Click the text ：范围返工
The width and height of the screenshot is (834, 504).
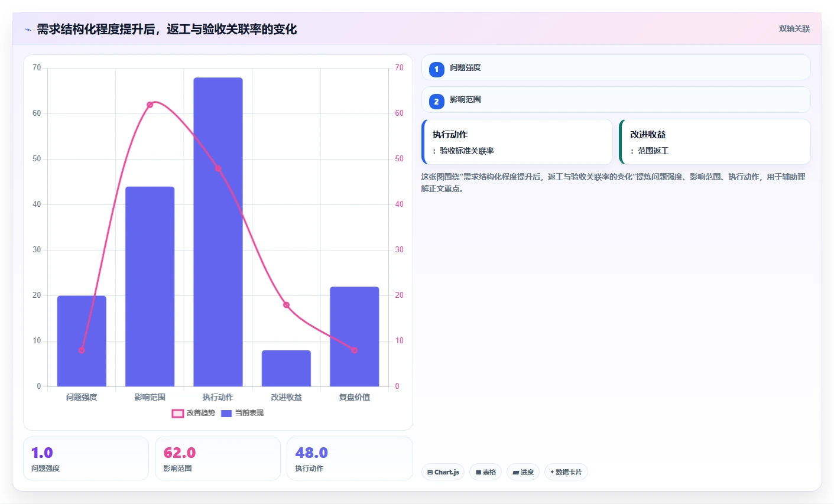point(649,151)
